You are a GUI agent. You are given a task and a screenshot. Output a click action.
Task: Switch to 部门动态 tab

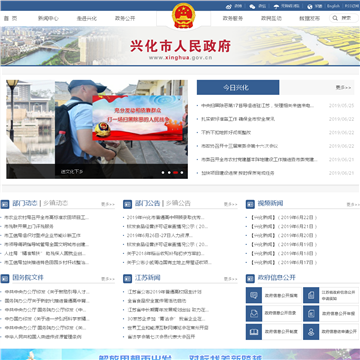pos(25,203)
